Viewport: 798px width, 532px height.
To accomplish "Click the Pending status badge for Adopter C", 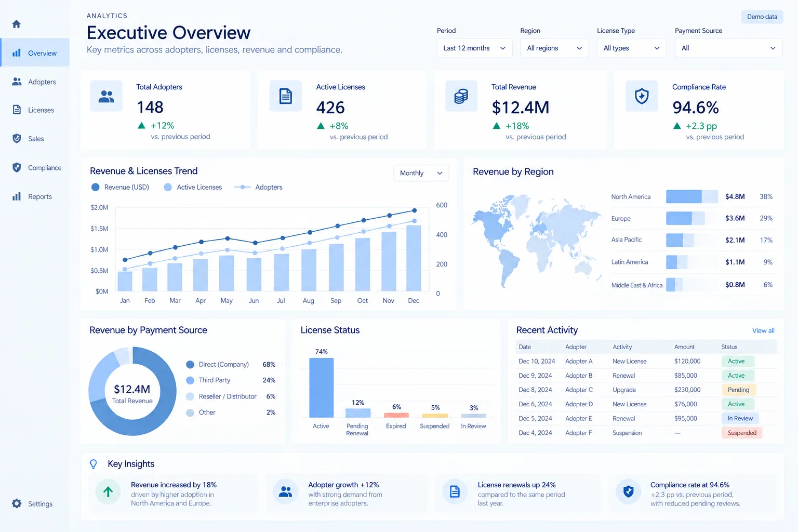I will point(738,390).
